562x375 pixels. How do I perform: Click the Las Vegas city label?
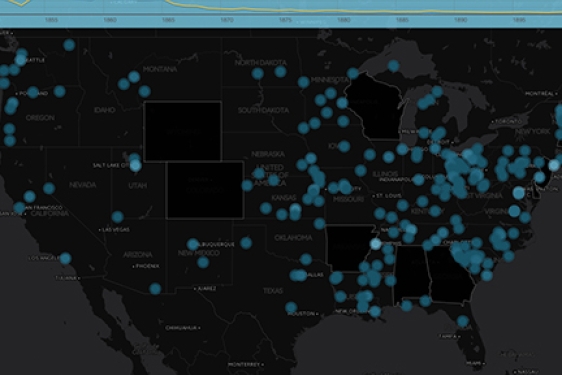click(x=115, y=229)
